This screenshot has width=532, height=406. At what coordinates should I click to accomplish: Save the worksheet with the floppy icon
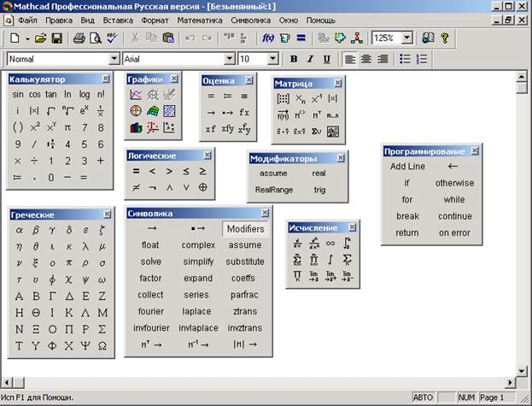tap(56, 38)
